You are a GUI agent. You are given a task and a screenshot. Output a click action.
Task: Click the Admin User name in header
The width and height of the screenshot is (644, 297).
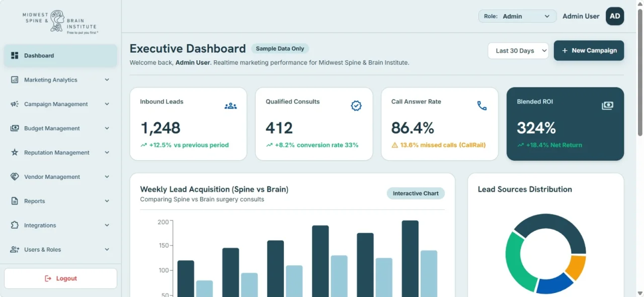click(581, 16)
